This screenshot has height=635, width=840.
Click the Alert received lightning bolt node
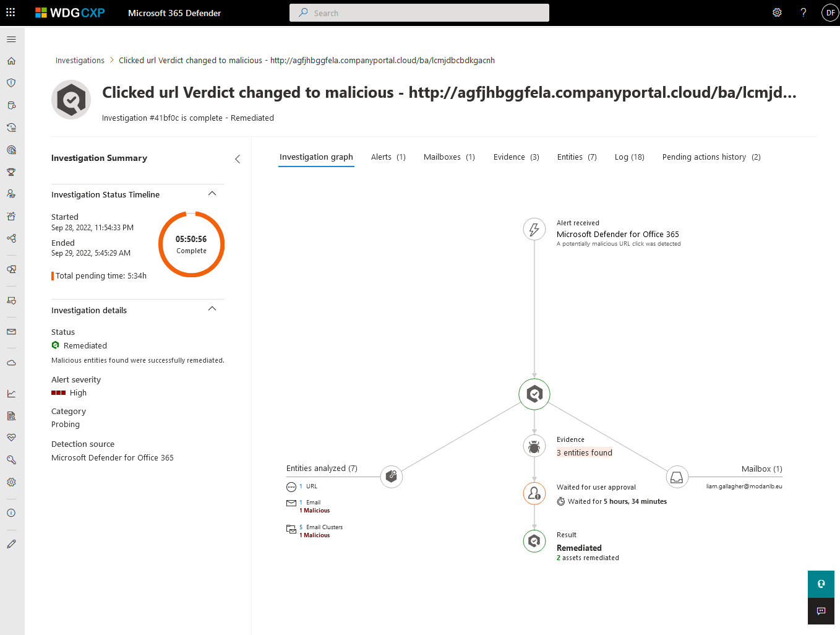point(534,230)
